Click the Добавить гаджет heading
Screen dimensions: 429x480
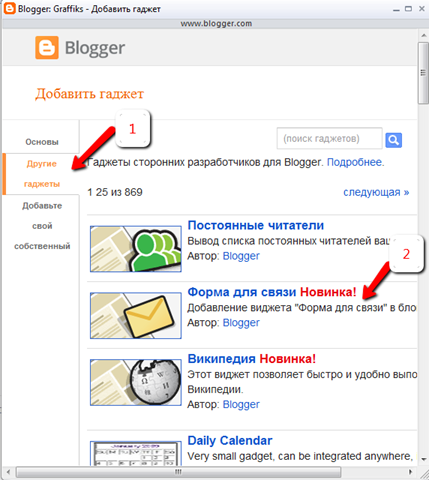(89, 94)
